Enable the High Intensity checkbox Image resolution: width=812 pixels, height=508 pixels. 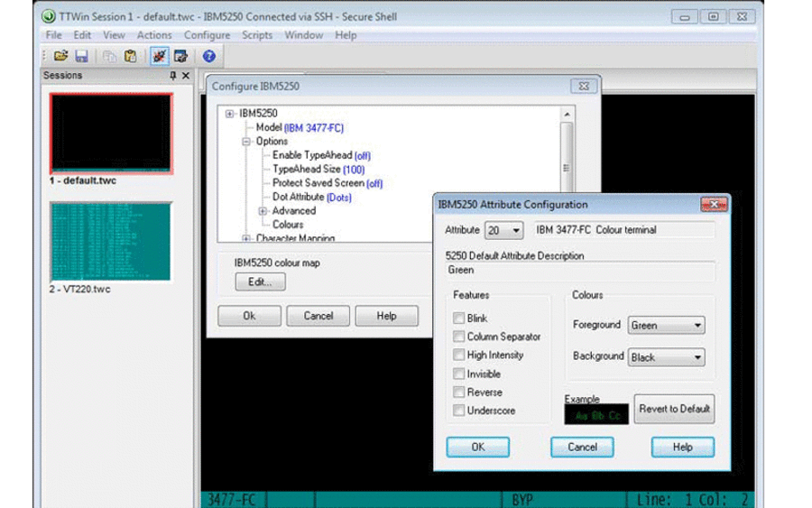point(458,355)
